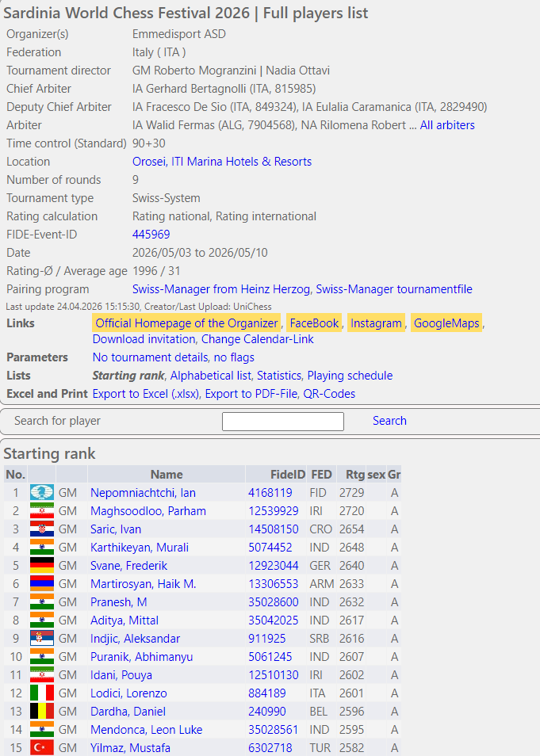Viewport: 540px width, 756px height.
Task: Click Iran flag beside Maghsoodloo, Parham
Action: pyautogui.click(x=42, y=510)
